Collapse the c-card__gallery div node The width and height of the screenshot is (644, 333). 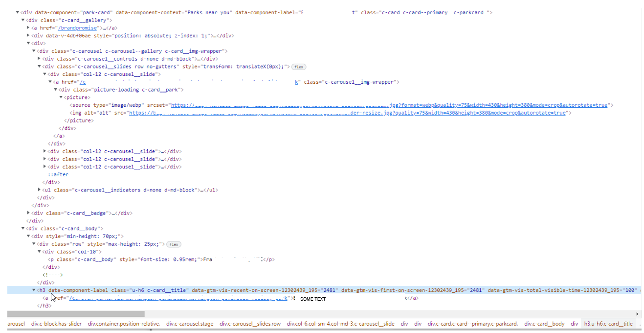[23, 21]
